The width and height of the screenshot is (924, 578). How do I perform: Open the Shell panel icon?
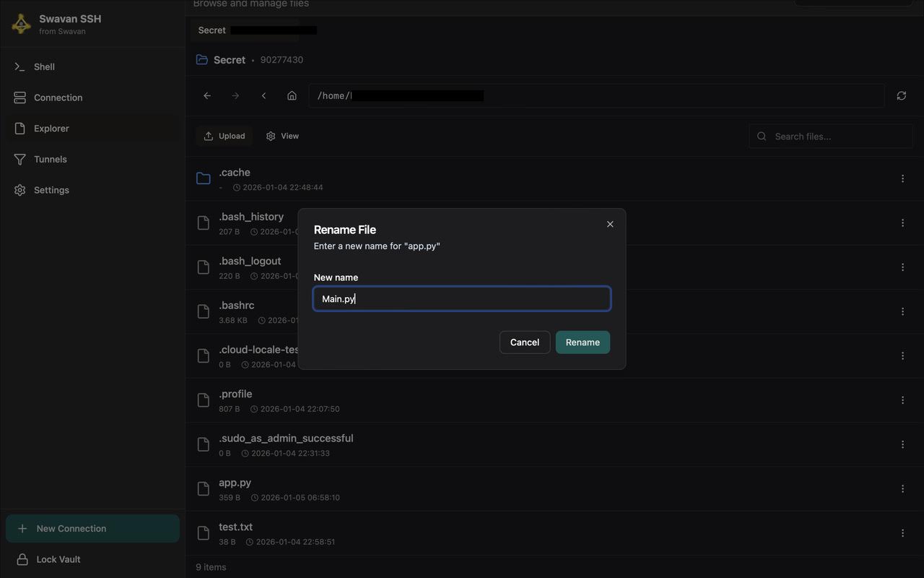19,66
